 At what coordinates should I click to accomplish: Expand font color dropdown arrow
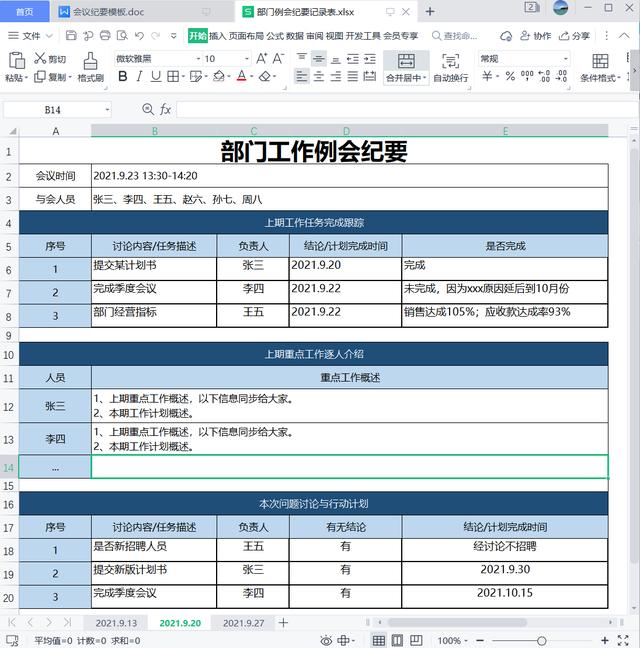251,77
